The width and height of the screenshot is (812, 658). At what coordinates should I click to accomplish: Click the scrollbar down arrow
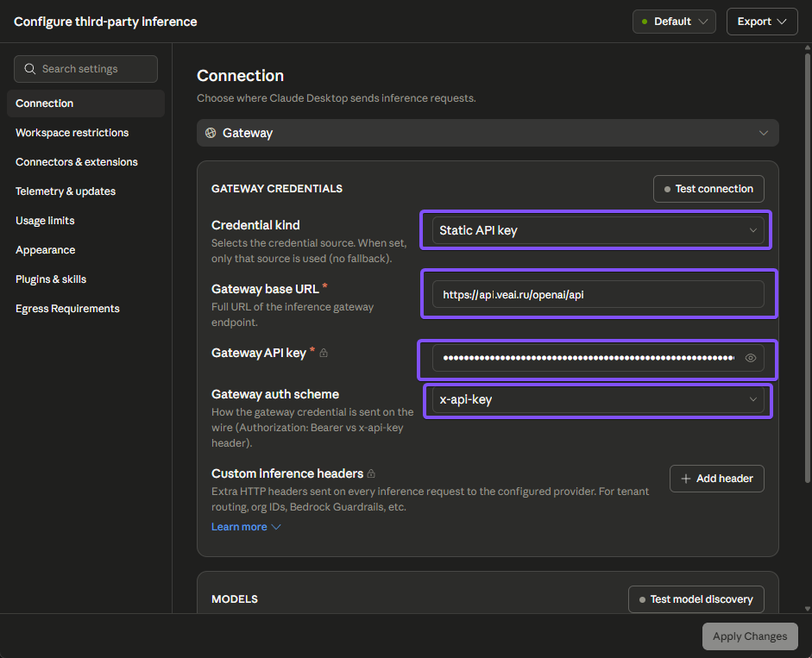(808, 609)
